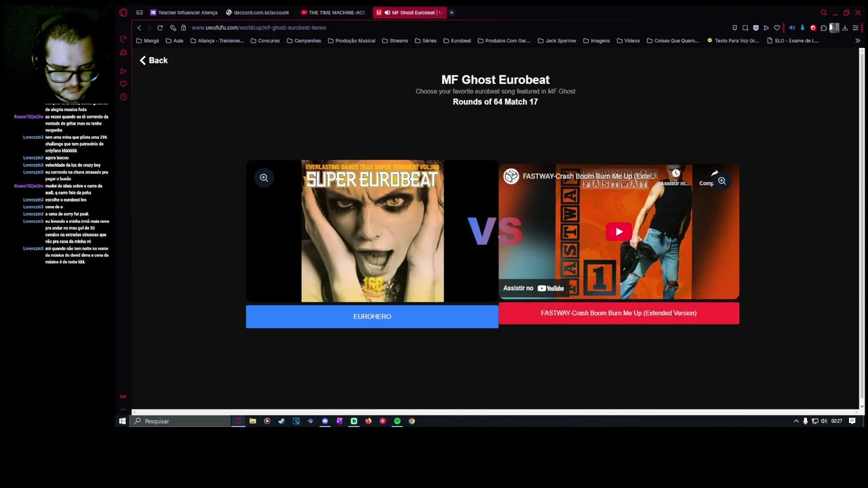Open the Mangá bookmark folder
This screenshot has height=488, width=868.
click(x=147, y=41)
